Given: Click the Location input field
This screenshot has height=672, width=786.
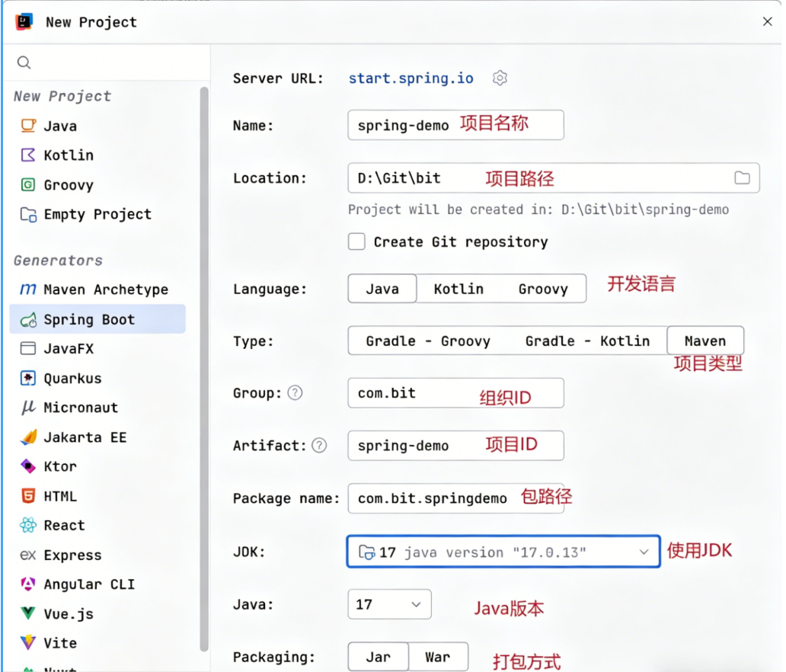Looking at the screenshot, I should click(554, 178).
